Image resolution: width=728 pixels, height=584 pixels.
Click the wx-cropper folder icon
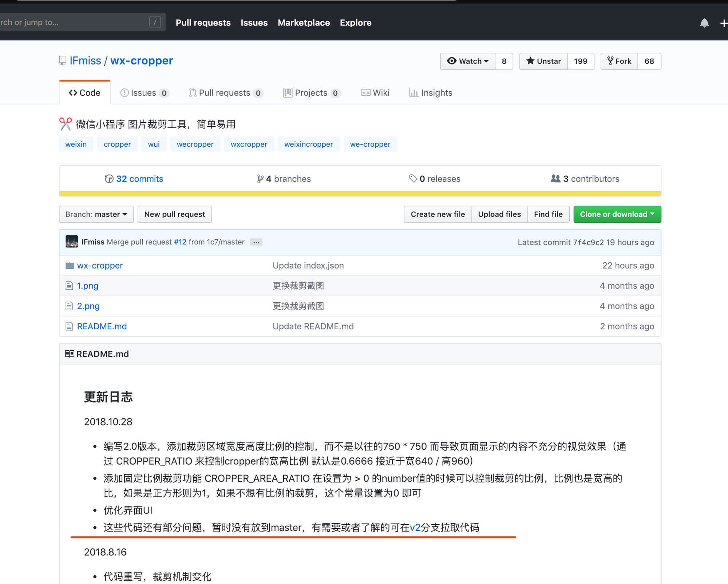pyautogui.click(x=70, y=265)
